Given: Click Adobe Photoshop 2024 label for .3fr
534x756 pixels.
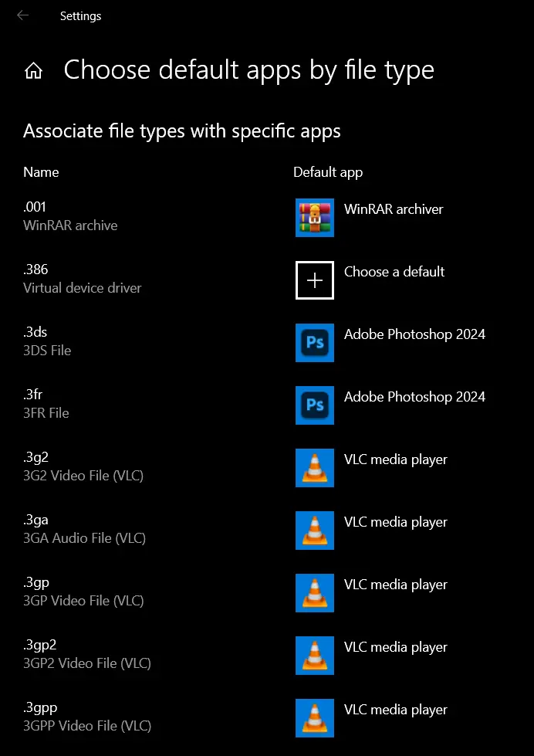Looking at the screenshot, I should [x=414, y=397].
